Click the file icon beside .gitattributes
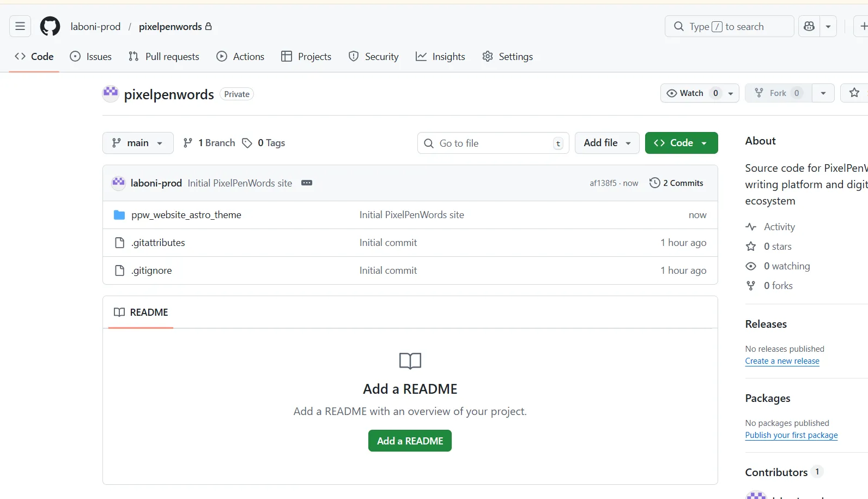This screenshot has width=868, height=499. click(x=119, y=243)
